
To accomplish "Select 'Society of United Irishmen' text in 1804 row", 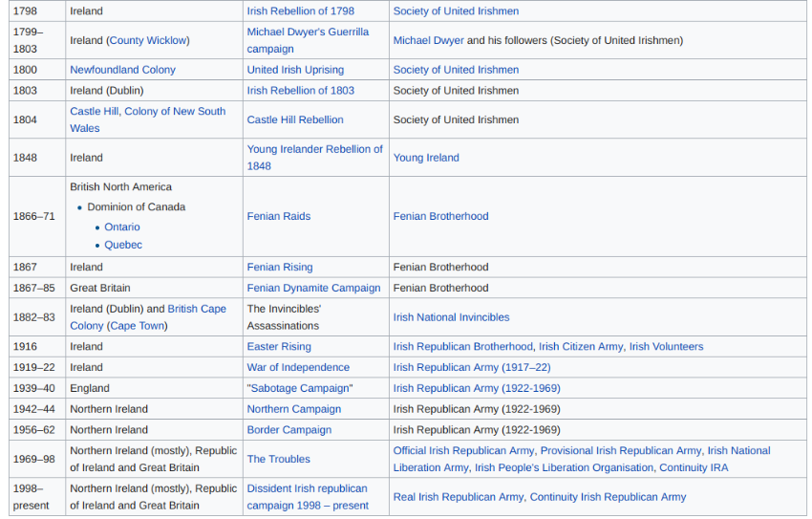I will pyautogui.click(x=456, y=119).
